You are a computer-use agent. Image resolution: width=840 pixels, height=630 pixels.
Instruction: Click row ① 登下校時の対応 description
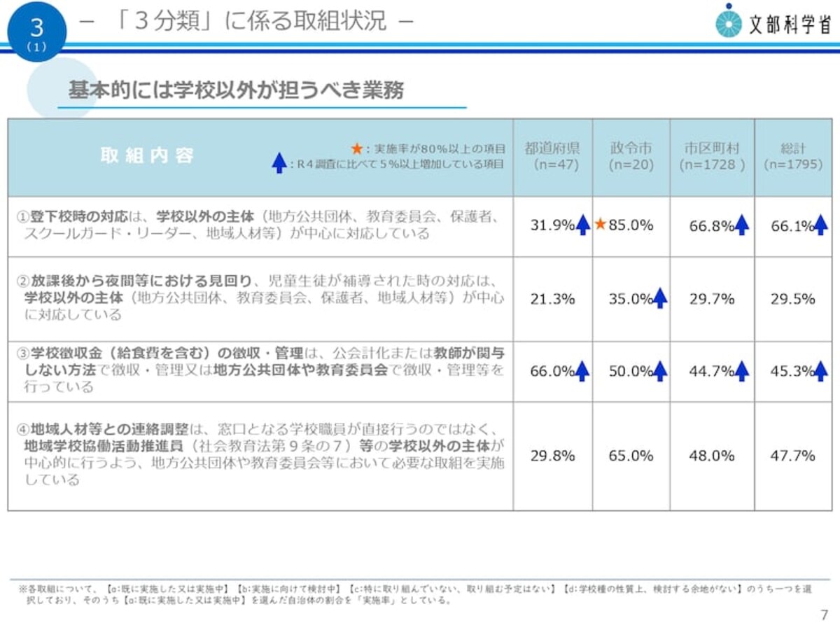point(258,225)
